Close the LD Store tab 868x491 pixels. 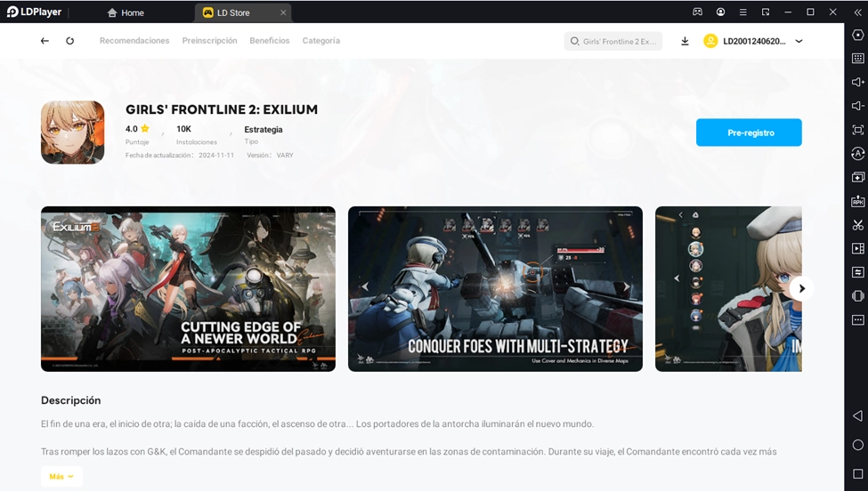pos(283,12)
